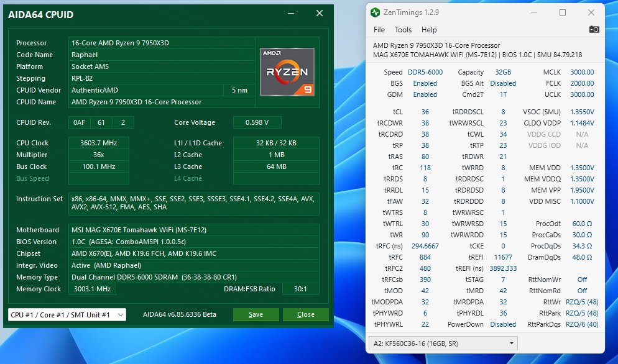Close AIDA64 CPUID with the title bar X
618x364 pixels.
click(320, 14)
